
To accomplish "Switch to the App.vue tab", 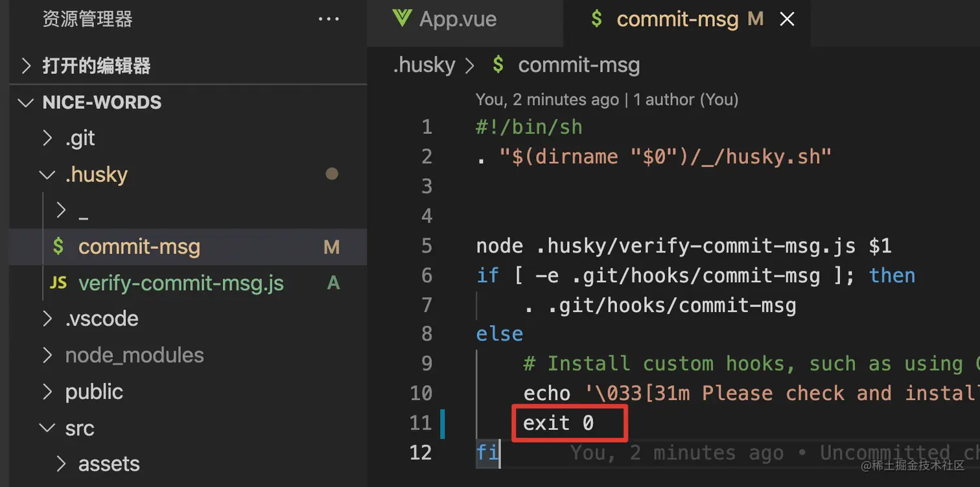I will (457, 19).
